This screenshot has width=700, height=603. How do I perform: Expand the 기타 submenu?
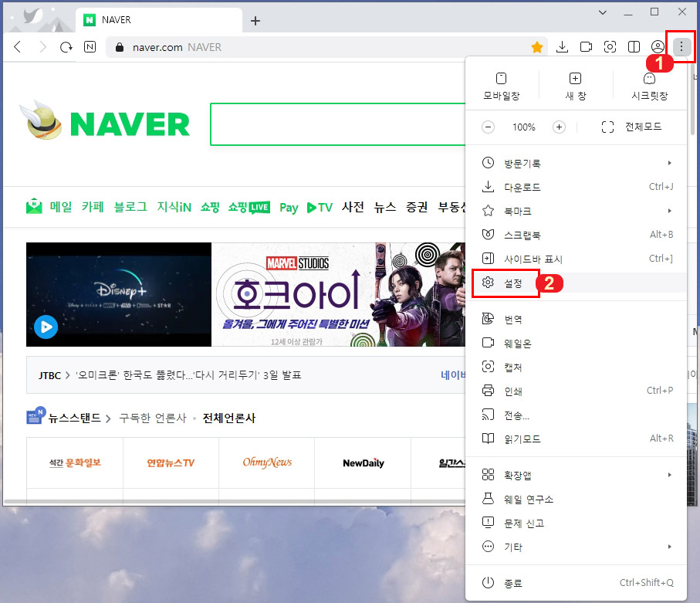point(513,548)
